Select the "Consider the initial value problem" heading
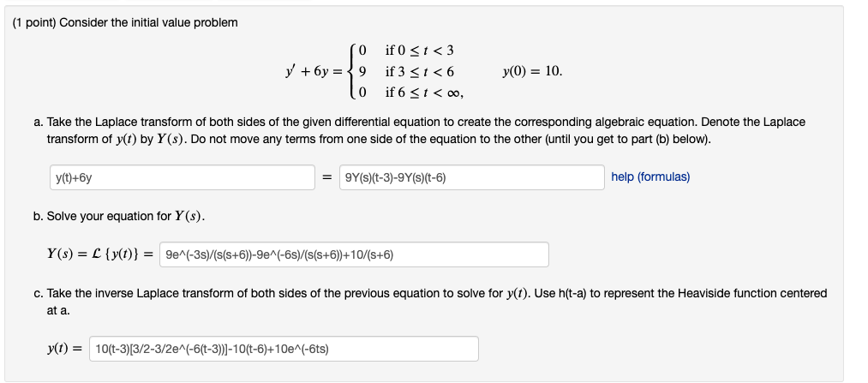The width and height of the screenshot is (868, 383). point(148,22)
